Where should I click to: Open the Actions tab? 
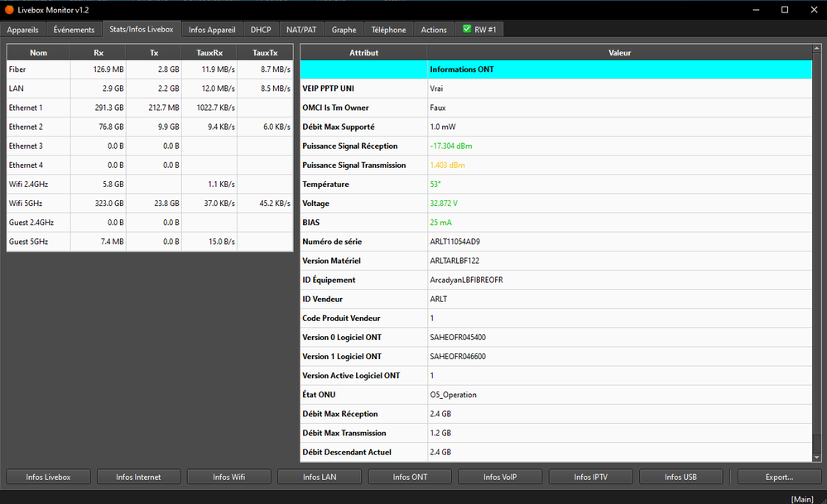click(434, 30)
